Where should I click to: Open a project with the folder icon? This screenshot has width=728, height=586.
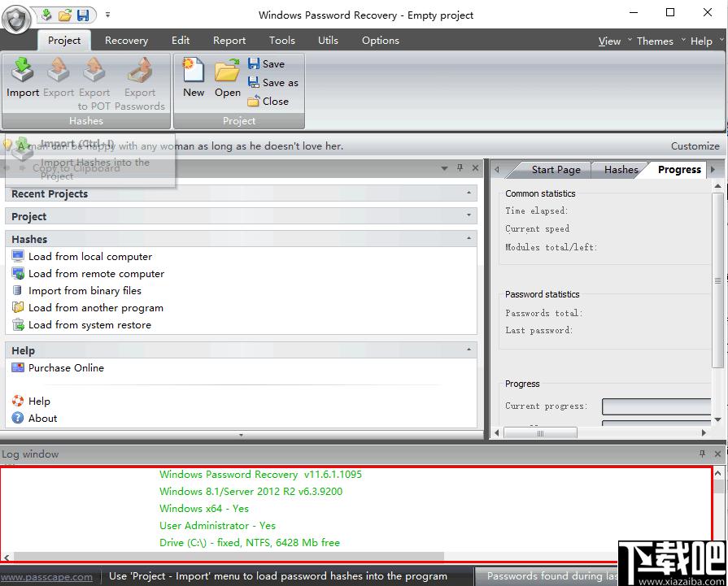(228, 70)
